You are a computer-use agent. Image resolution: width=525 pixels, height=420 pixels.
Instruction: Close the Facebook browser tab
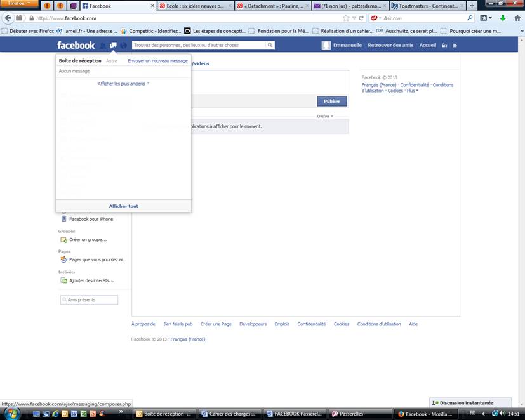pyautogui.click(x=152, y=6)
